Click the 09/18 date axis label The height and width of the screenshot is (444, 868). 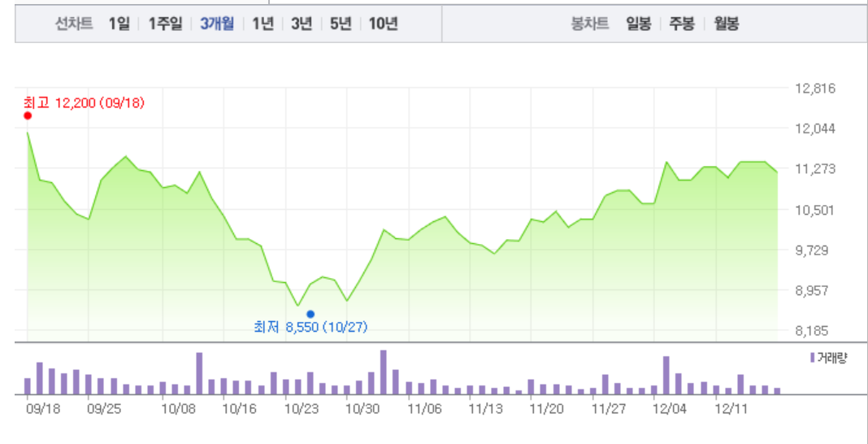(42, 409)
